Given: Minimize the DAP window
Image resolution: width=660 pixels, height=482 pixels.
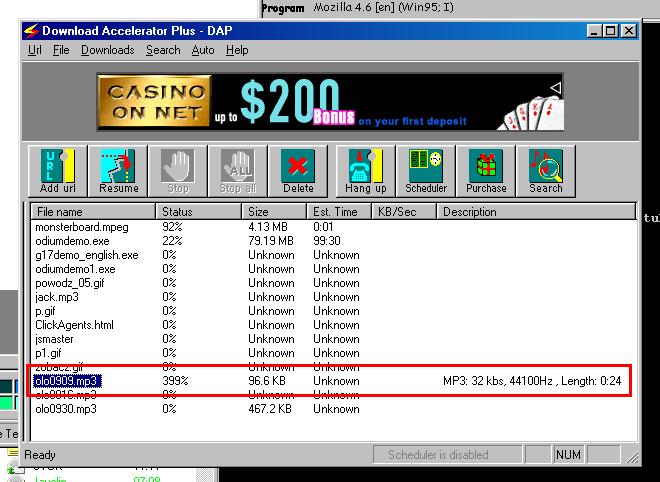Looking at the screenshot, I should (594, 31).
